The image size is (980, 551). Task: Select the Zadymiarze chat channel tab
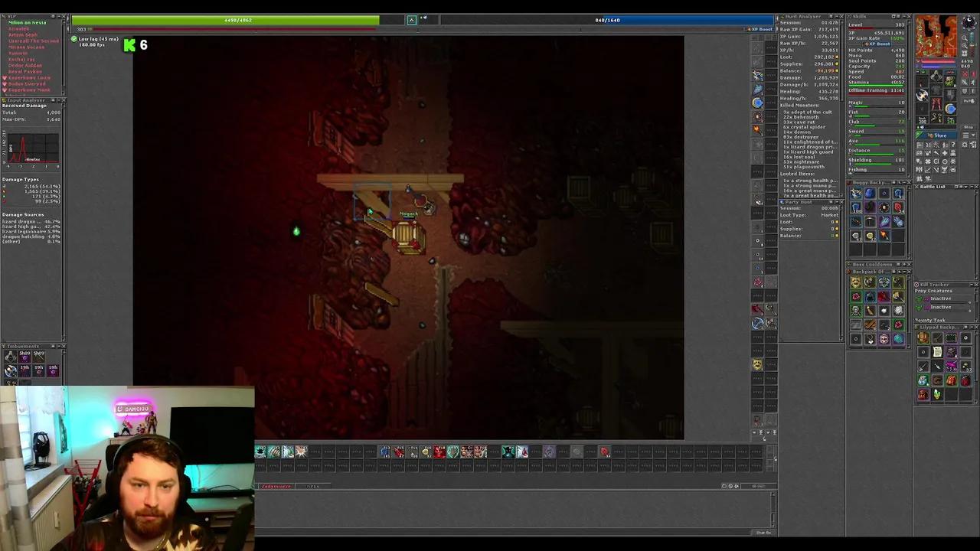[277, 486]
